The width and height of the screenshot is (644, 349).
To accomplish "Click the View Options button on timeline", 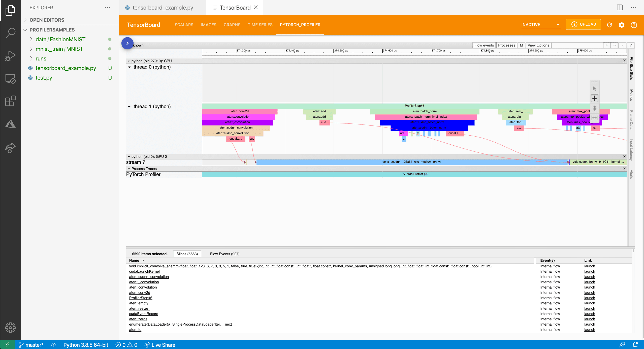I will pos(538,45).
